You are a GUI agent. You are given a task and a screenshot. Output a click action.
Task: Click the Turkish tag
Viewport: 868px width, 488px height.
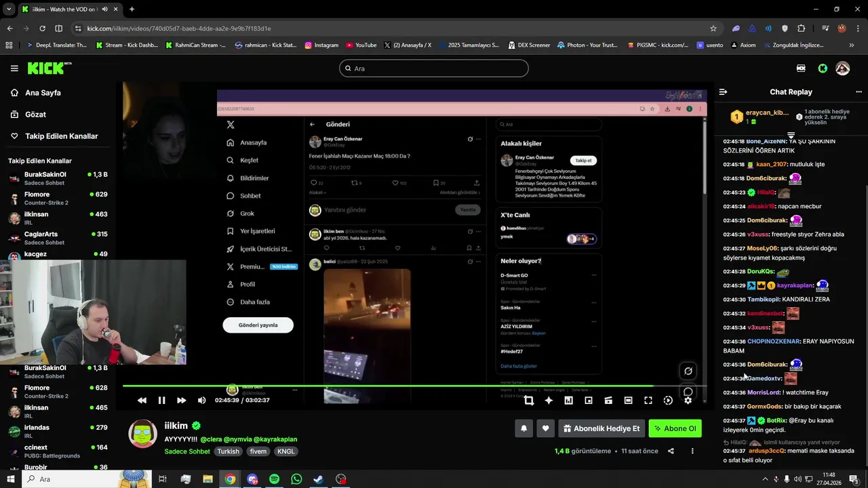pos(228,451)
